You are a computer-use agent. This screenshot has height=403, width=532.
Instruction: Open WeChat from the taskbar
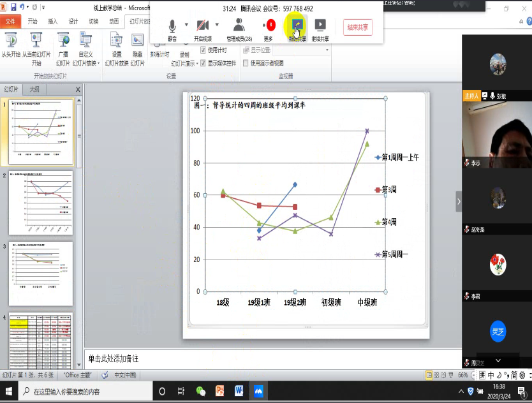click(x=201, y=391)
